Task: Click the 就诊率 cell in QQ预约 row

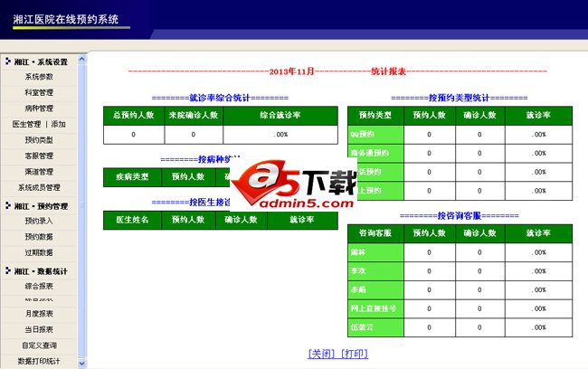Action: [x=538, y=134]
